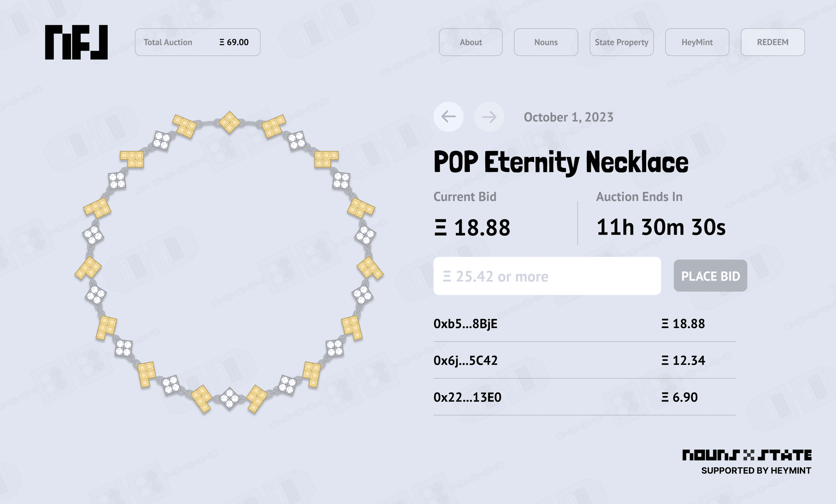Go to next auction with right arrow
Image resolution: width=836 pixels, height=504 pixels.
tap(489, 117)
